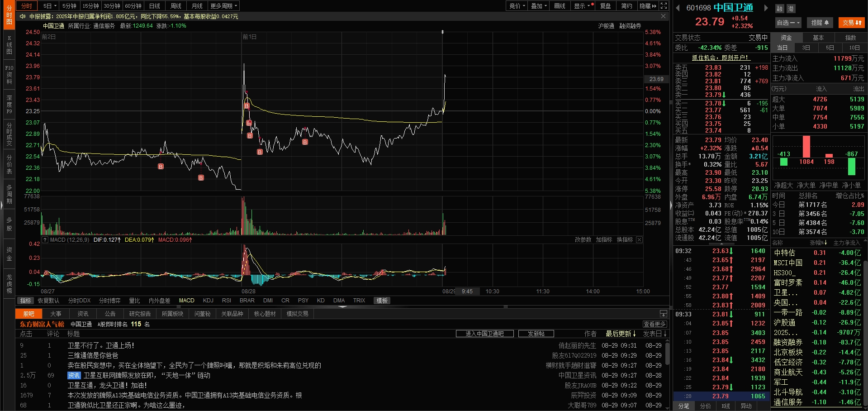
Task: Switch to 周线 chart period
Action: click(176, 6)
